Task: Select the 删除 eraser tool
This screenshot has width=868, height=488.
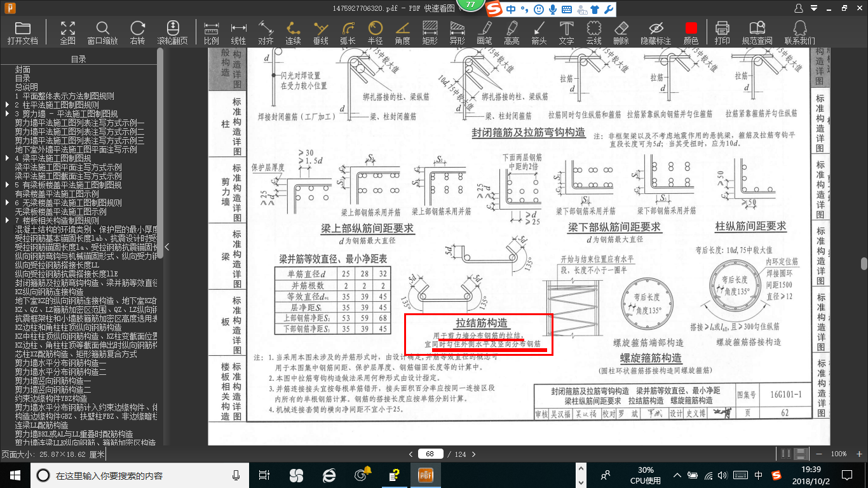Action: tap(621, 32)
